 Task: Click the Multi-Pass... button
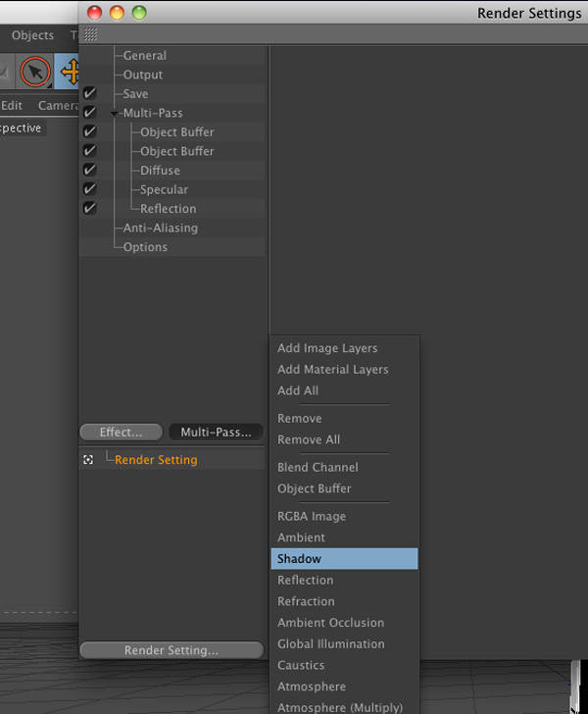coord(217,433)
